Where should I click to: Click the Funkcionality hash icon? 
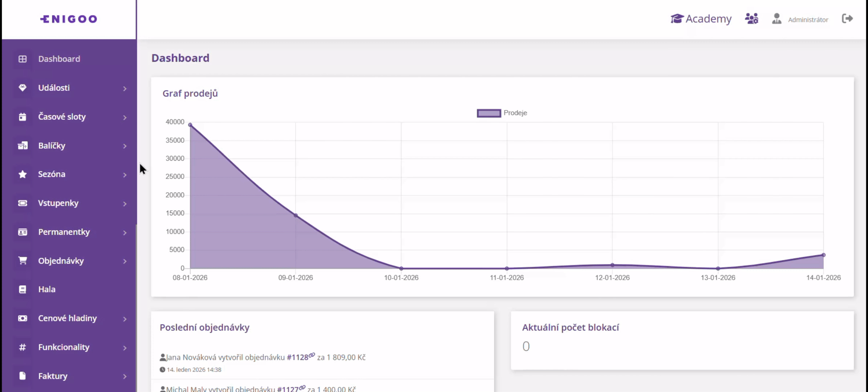23,347
